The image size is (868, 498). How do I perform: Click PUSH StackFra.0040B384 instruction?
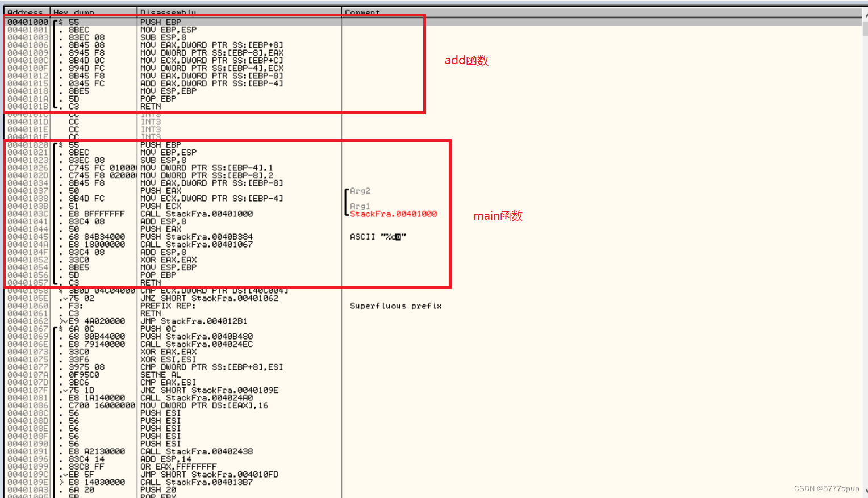coord(197,237)
